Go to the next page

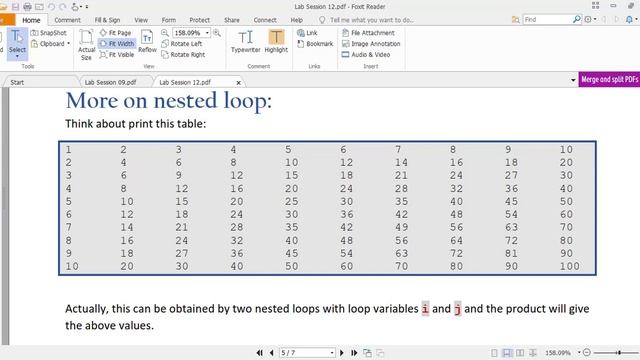[x=342, y=353]
